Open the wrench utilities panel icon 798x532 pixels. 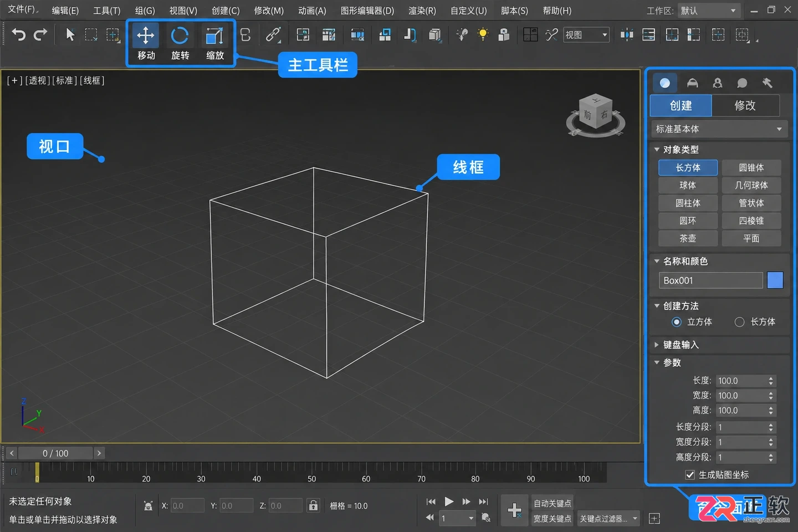pyautogui.click(x=767, y=83)
